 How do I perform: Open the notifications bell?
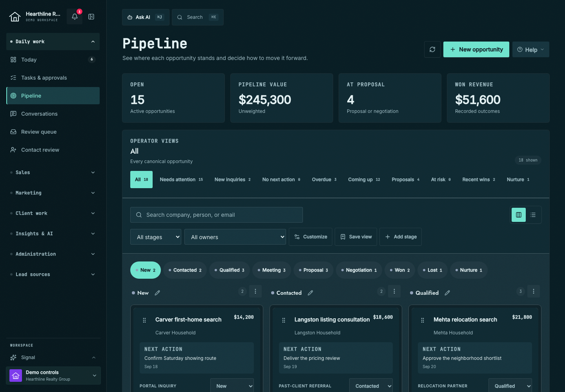pyautogui.click(x=75, y=17)
